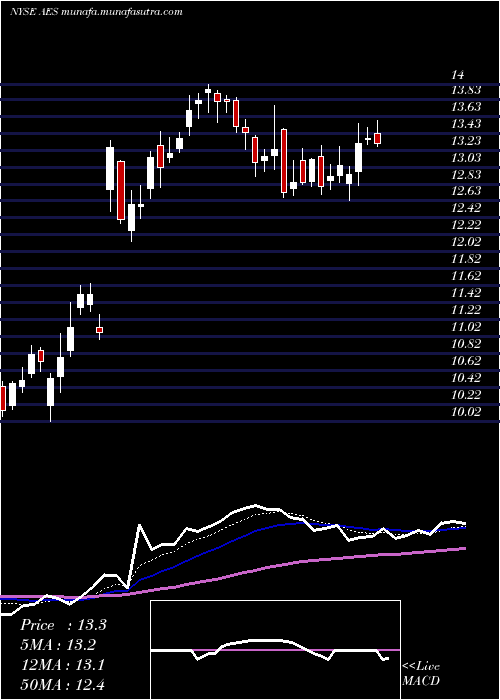Click the 12.42 price axis label
Screen dimensions: 500x700
(466, 208)
